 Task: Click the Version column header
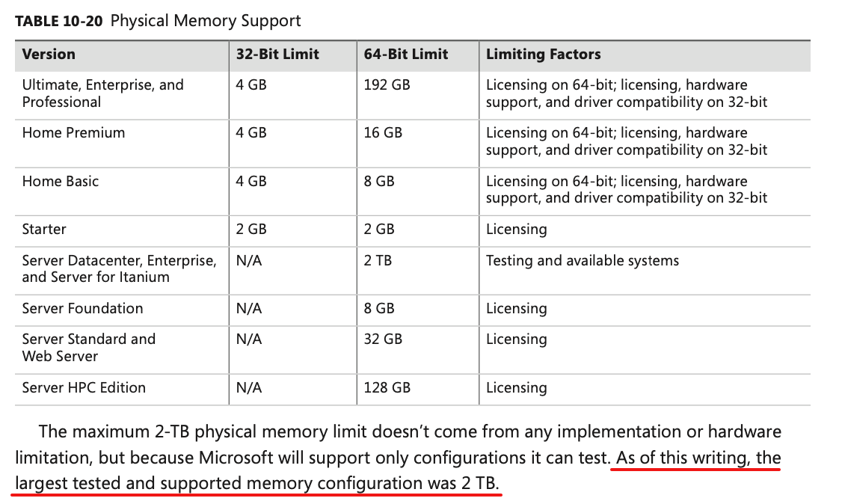point(49,54)
